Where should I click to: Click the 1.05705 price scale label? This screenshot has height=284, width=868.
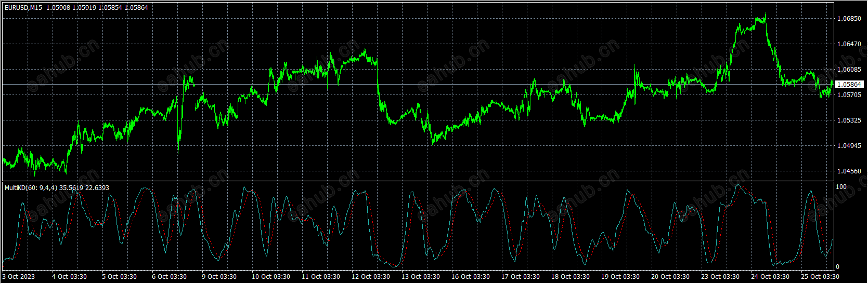click(849, 95)
